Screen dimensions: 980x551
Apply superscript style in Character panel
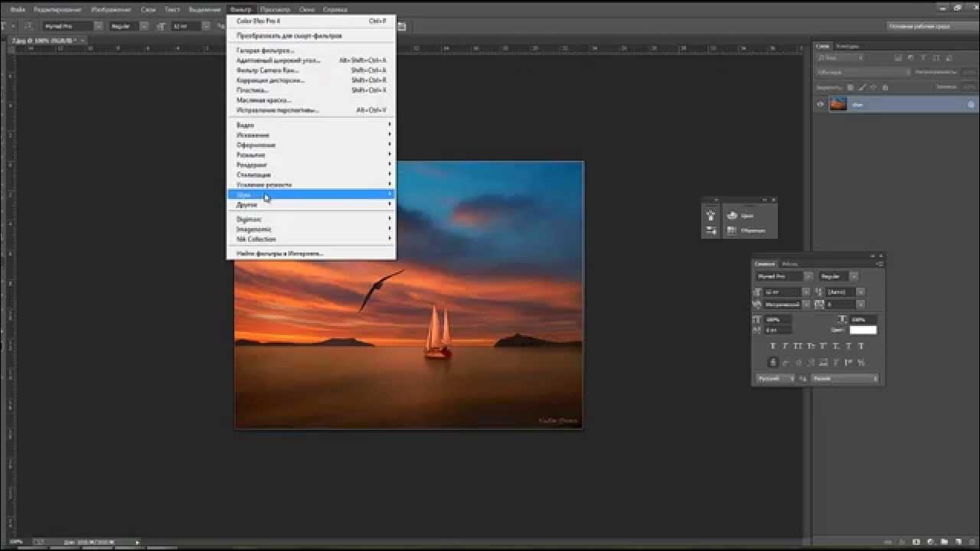coord(823,346)
